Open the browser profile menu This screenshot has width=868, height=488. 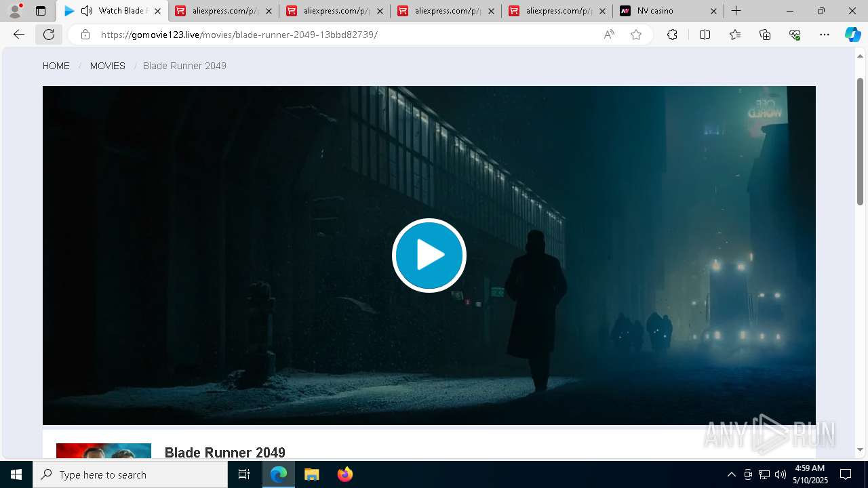click(15, 11)
